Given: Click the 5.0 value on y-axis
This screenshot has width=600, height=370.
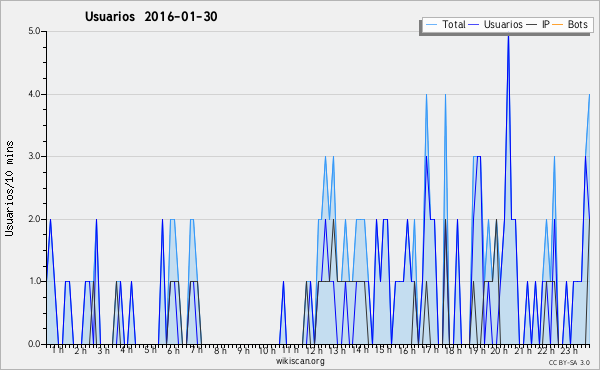Looking at the screenshot, I should (34, 31).
